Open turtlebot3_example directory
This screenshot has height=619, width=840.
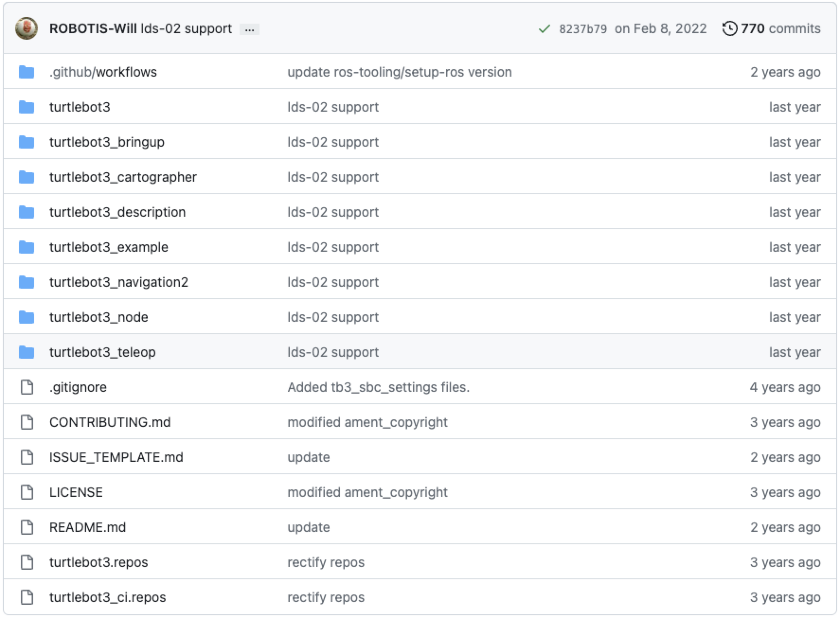click(109, 247)
